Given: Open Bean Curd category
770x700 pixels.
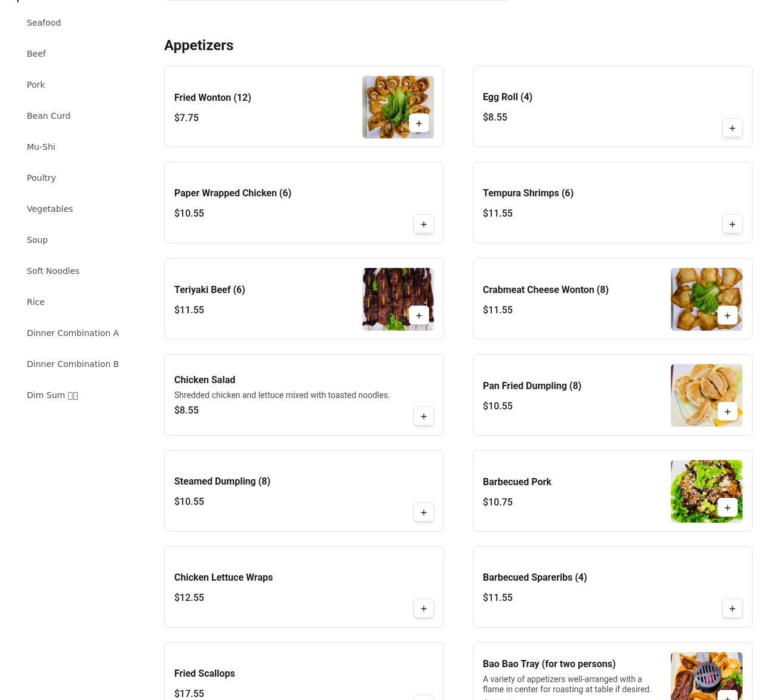Looking at the screenshot, I should 48,116.
